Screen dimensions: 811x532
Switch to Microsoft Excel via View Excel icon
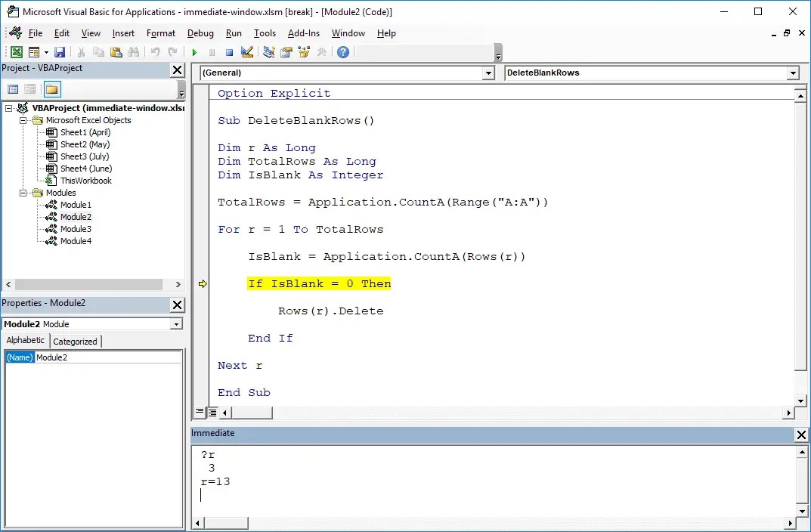click(x=17, y=51)
